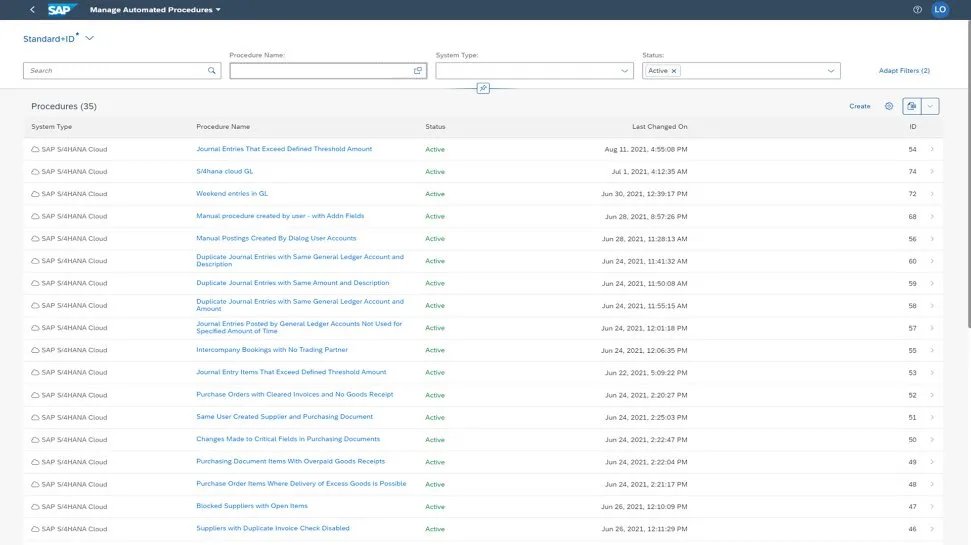Open the Weekend entries in GL procedure
Viewport: 971px width, 545px height.
pos(232,193)
